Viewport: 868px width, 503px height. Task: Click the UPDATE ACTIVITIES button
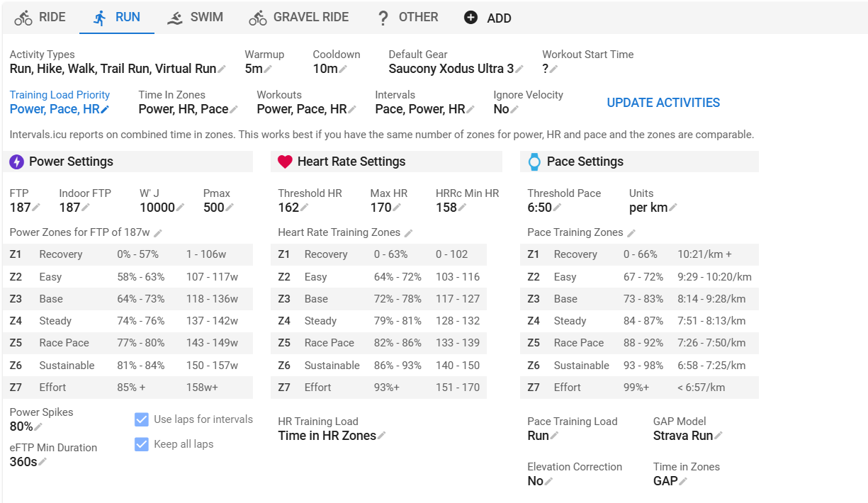coord(663,103)
